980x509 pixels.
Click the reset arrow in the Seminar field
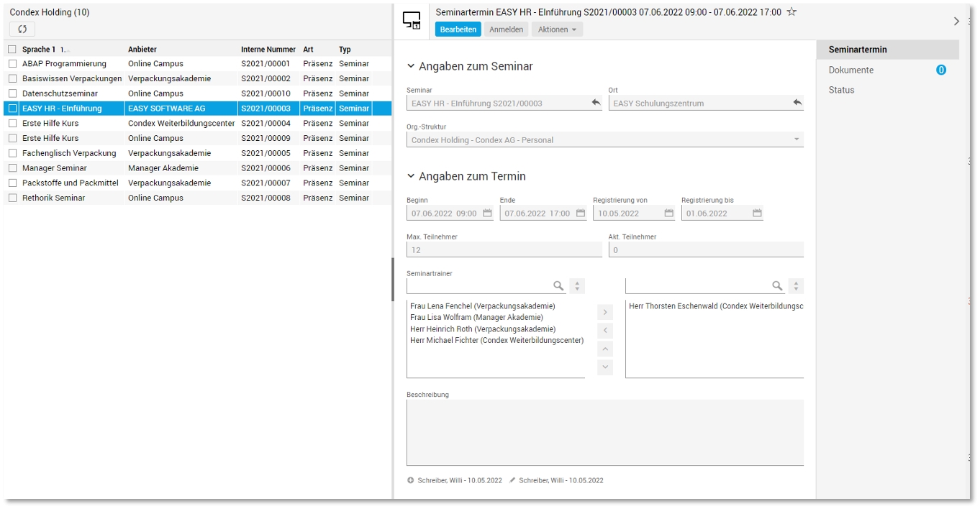tap(596, 103)
